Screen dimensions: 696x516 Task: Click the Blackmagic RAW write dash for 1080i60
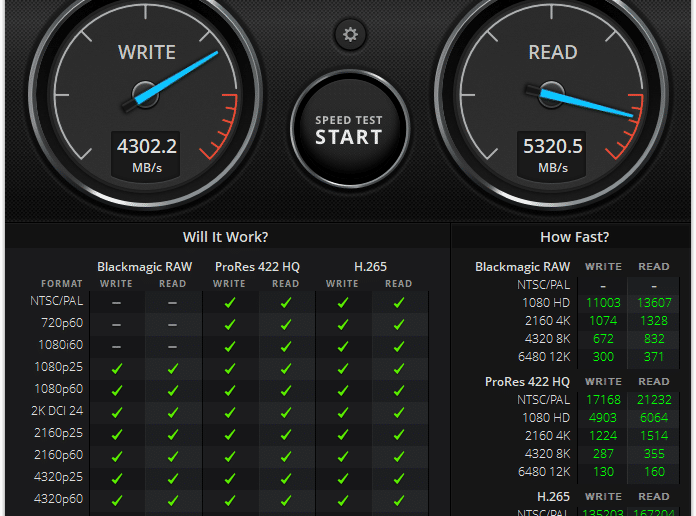(x=116, y=347)
